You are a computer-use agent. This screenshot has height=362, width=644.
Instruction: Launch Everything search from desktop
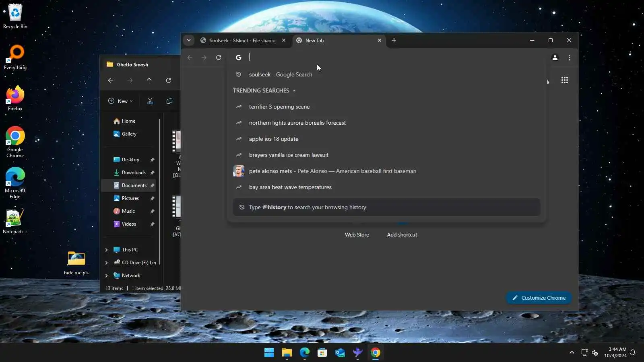[x=15, y=58]
